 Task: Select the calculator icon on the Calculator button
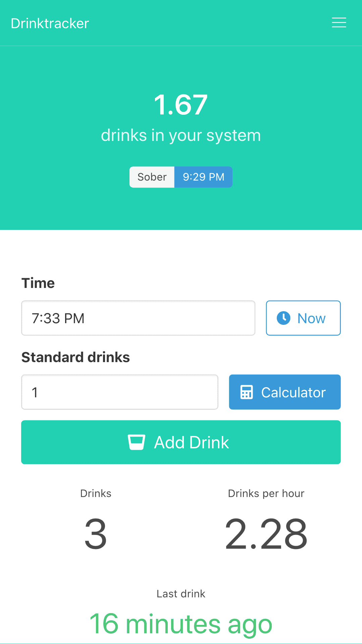(246, 392)
